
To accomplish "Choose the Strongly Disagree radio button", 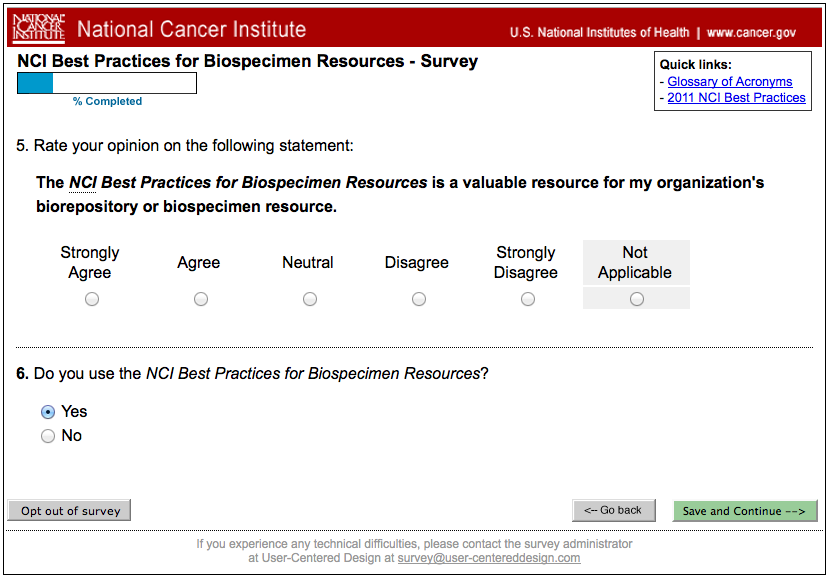I will (528, 299).
